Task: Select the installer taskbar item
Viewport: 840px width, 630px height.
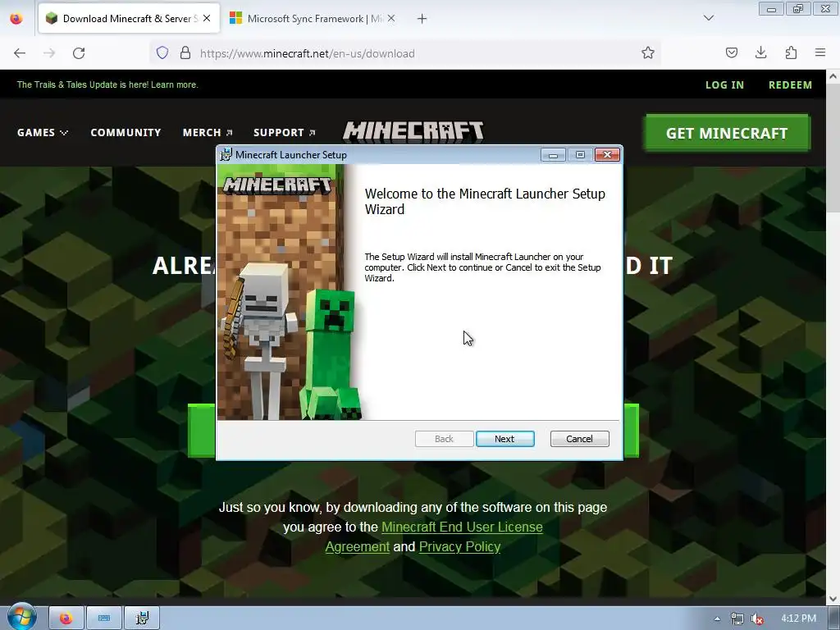Action: point(142,619)
